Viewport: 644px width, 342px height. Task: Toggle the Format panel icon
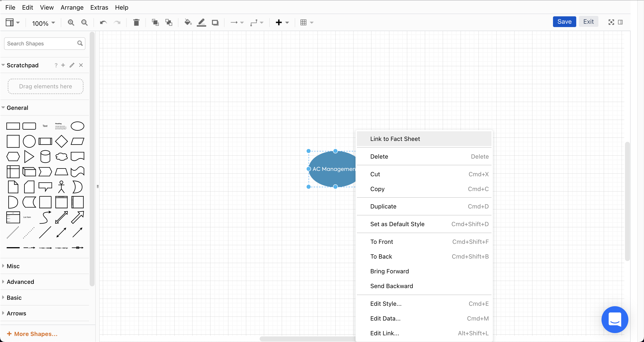point(620,22)
